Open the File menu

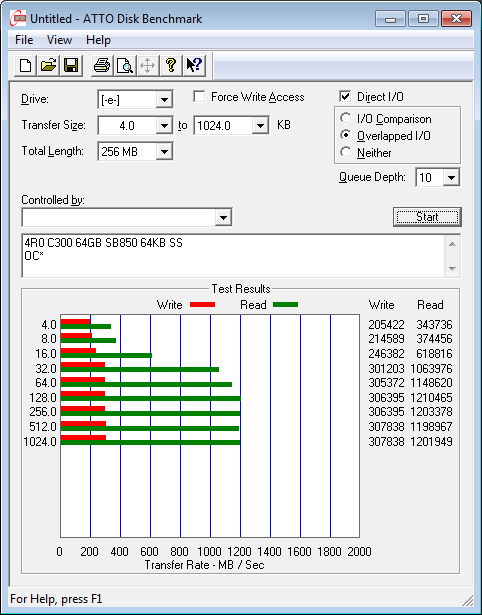coord(24,40)
